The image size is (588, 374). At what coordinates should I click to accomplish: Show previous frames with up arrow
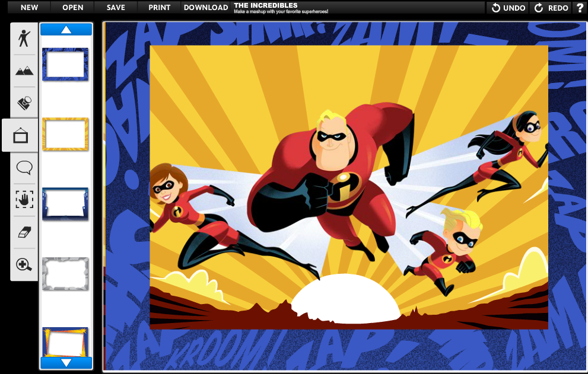tap(66, 30)
